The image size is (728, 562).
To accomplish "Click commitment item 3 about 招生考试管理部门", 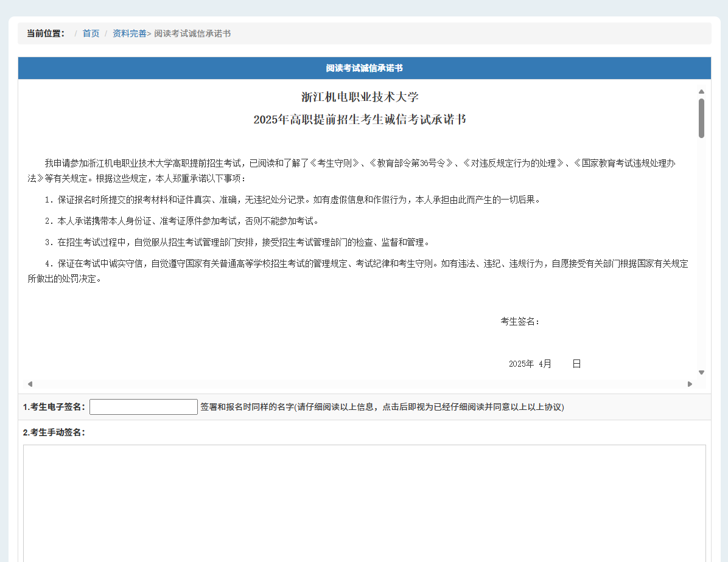I will click(237, 242).
